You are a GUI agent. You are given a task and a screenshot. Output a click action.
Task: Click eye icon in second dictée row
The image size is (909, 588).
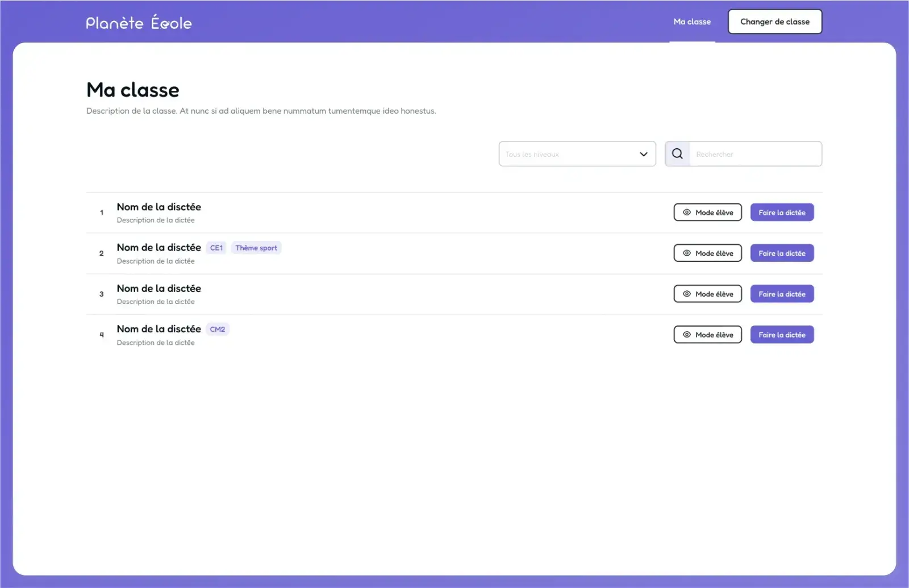pos(687,253)
